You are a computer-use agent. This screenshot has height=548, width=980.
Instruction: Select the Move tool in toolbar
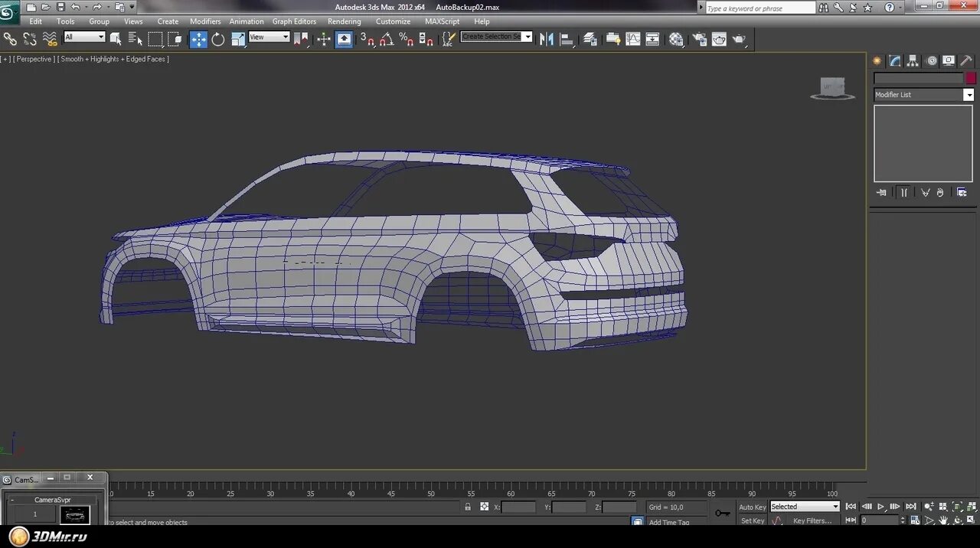[198, 39]
